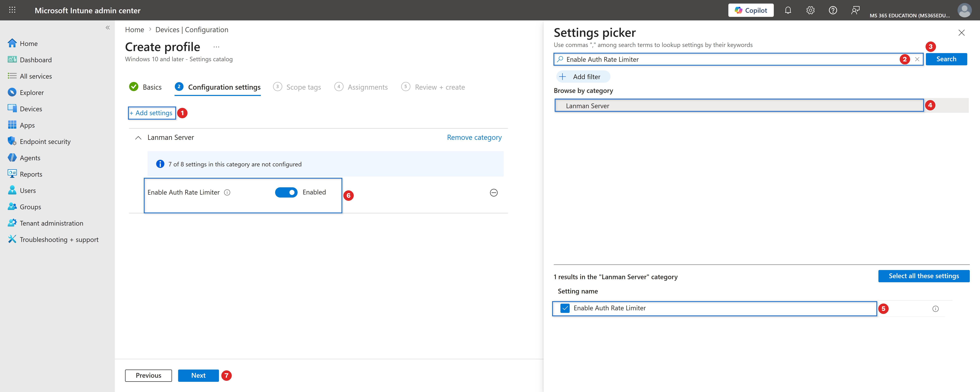Click Select all these settings button
Image resolution: width=980 pixels, height=392 pixels.
coord(924,276)
